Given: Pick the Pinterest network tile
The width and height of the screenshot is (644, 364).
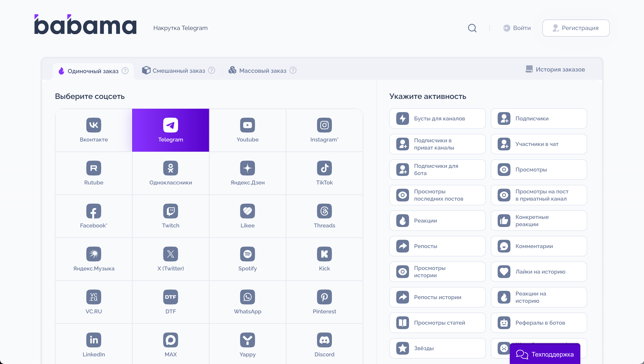Looking at the screenshot, I should pos(324,302).
